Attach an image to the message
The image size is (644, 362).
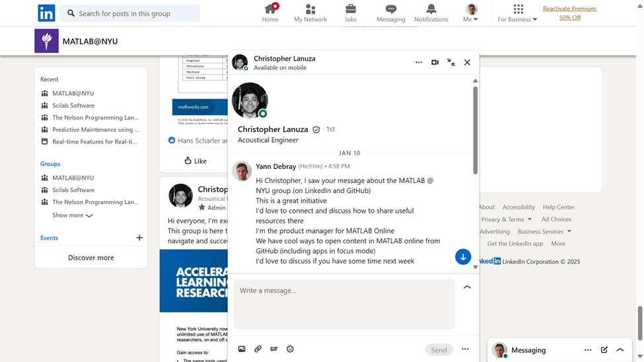(x=242, y=349)
